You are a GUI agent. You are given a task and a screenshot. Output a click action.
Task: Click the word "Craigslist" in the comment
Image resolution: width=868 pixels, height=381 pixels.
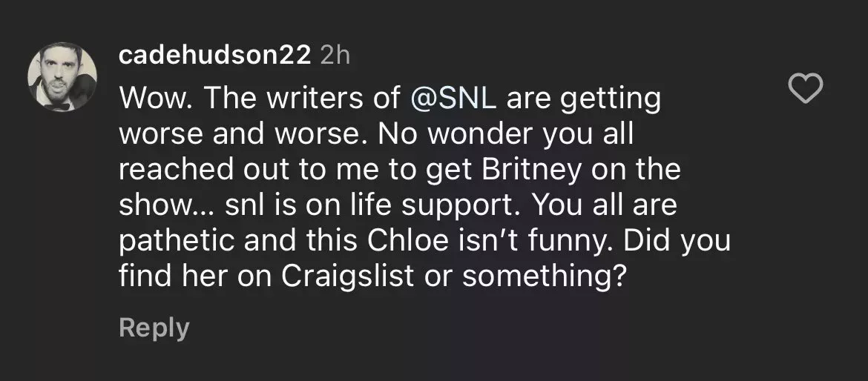pyautogui.click(x=353, y=276)
